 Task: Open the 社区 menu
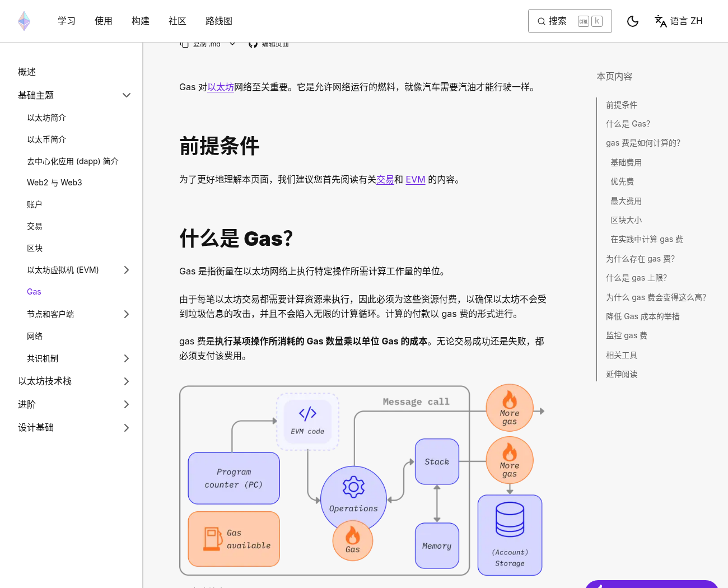click(178, 21)
